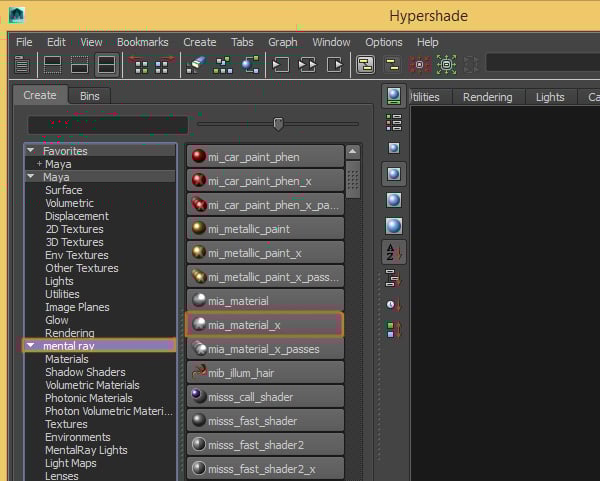
Task: Open the Lights tab
Action: click(550, 97)
